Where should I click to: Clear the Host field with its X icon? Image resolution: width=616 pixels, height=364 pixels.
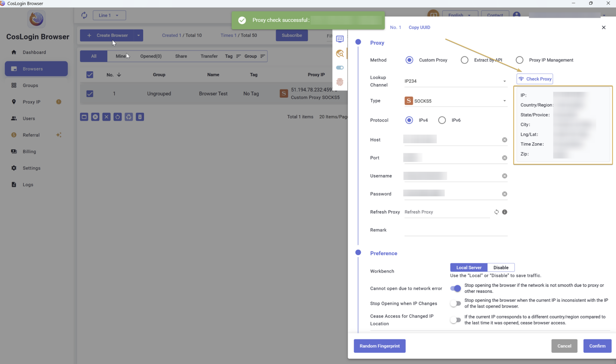point(504,140)
